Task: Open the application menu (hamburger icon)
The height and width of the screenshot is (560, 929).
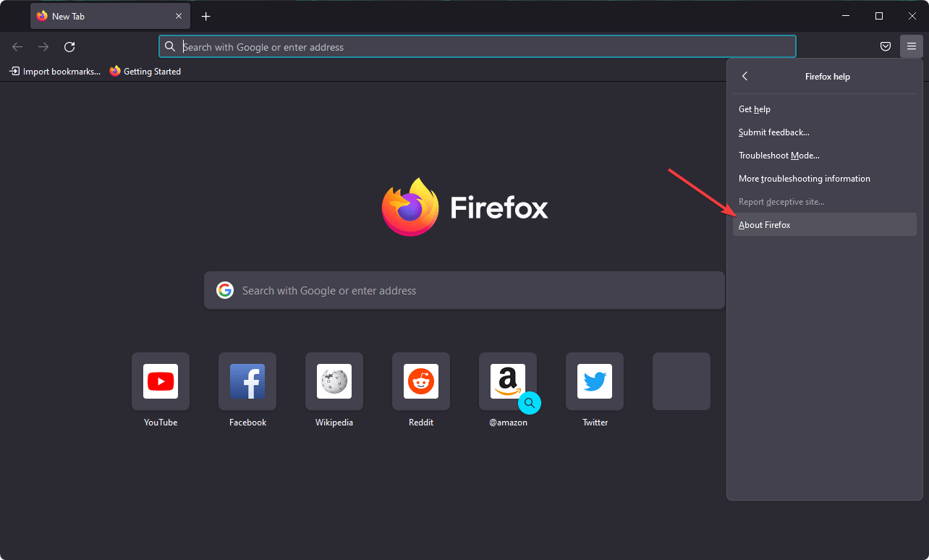Action: [911, 46]
